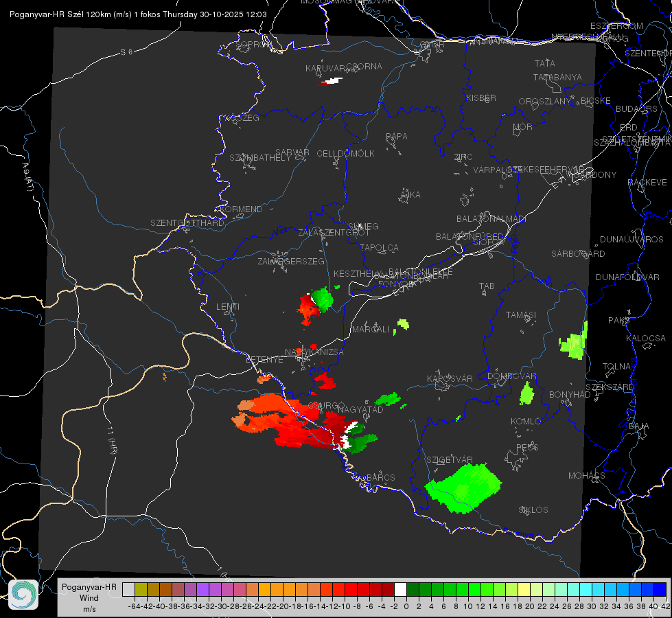Click the LENTI town label
This screenshot has height=618, width=672.
228,307
